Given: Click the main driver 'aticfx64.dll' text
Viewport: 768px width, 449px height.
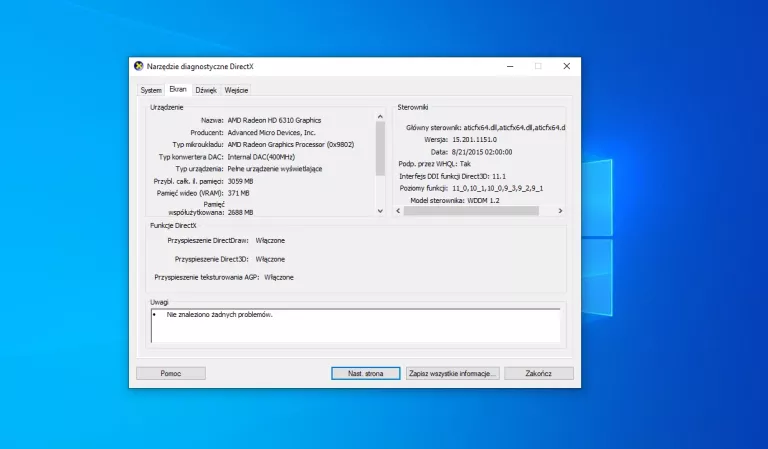Looking at the screenshot, I should point(514,127).
